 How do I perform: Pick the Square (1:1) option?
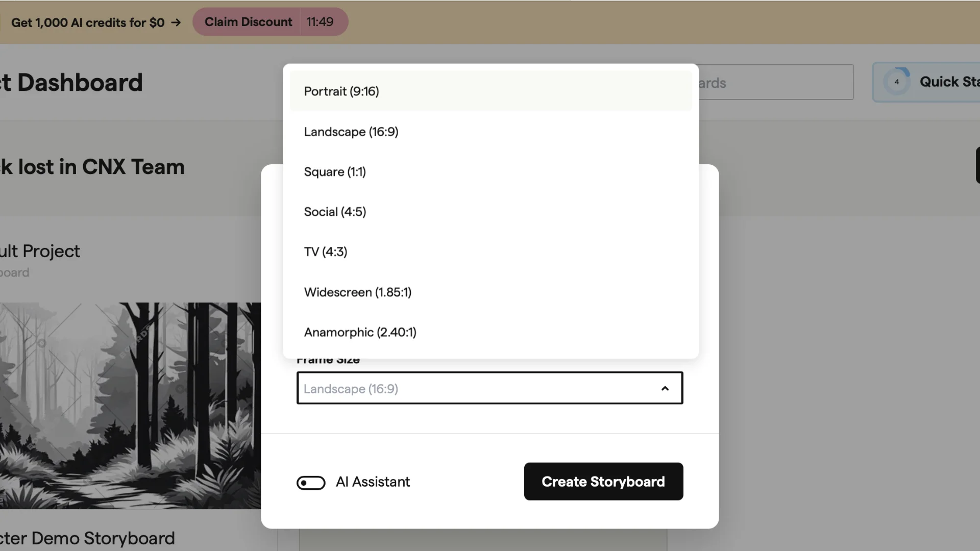click(x=335, y=172)
